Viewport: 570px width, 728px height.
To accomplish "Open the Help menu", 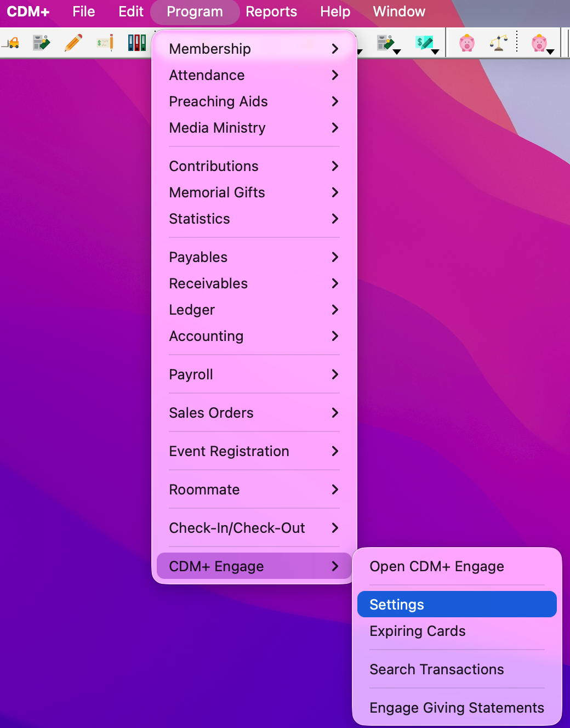I will [x=335, y=12].
